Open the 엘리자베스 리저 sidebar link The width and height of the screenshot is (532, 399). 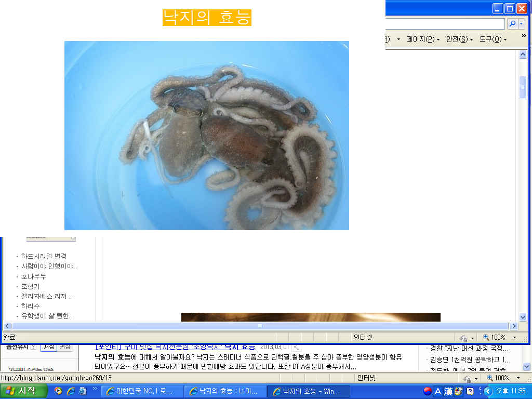(x=46, y=296)
